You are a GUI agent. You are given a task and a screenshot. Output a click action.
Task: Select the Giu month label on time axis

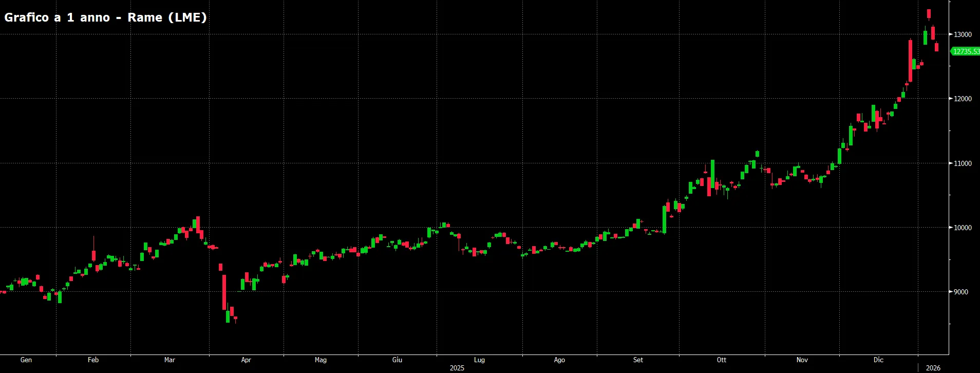point(397,360)
